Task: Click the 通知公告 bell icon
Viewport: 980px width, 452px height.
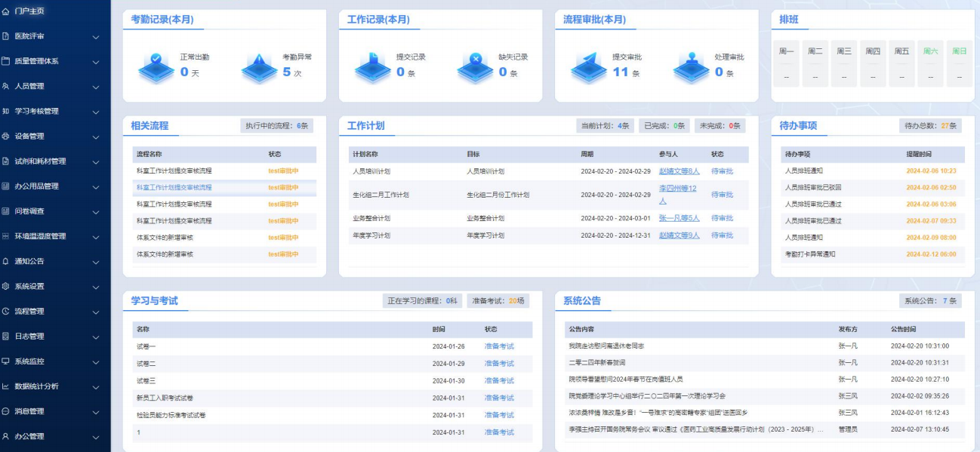Action: [6, 261]
